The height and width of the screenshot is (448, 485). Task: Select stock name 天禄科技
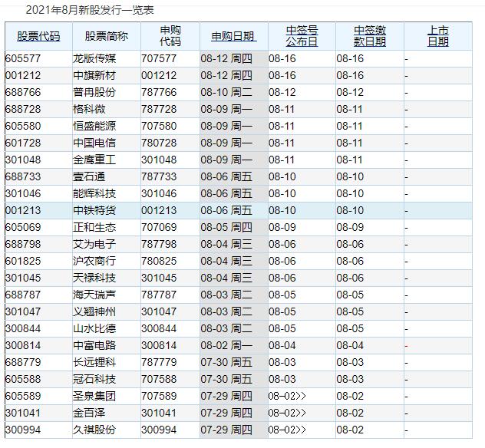pos(94,278)
